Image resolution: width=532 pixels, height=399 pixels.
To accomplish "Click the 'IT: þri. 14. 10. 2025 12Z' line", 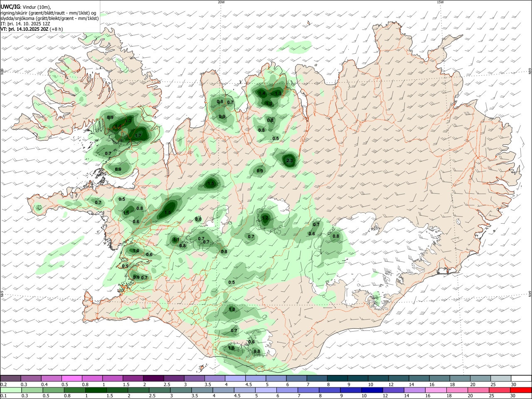I will tap(25, 23).
